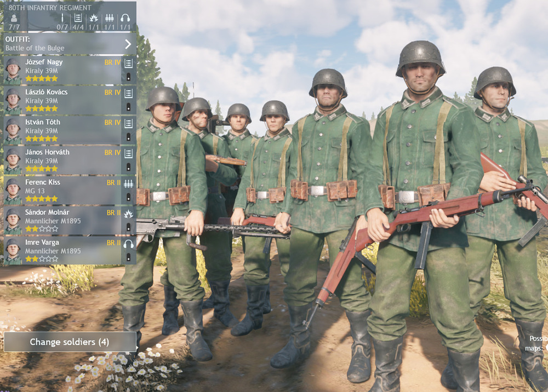Click the class icon in József Nagy's row

[128, 63]
